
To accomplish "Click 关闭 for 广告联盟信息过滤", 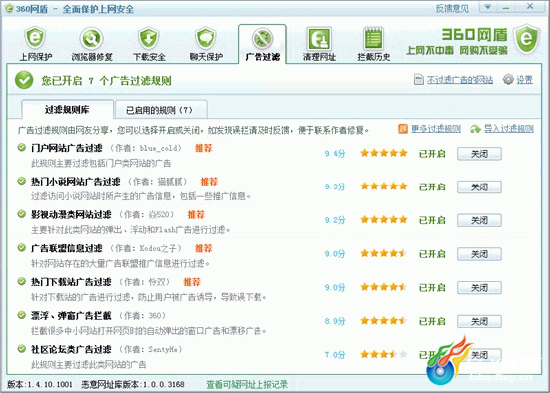I will (479, 254).
